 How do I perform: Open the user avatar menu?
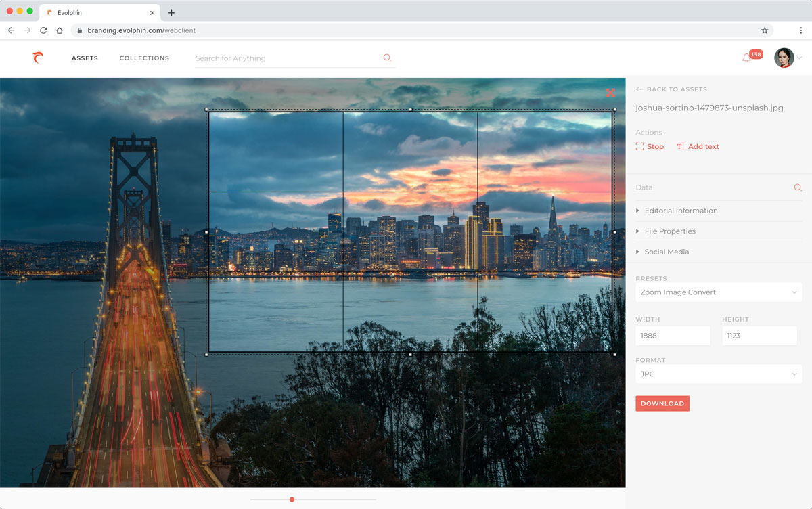[x=784, y=58]
